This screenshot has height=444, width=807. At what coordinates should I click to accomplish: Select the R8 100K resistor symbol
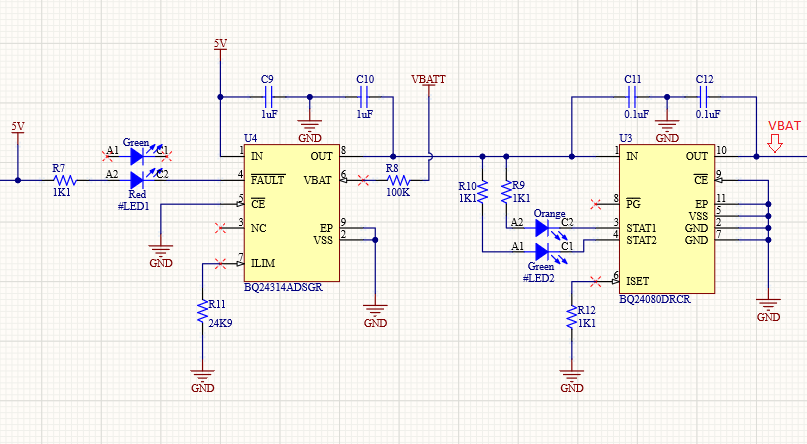tap(398, 181)
